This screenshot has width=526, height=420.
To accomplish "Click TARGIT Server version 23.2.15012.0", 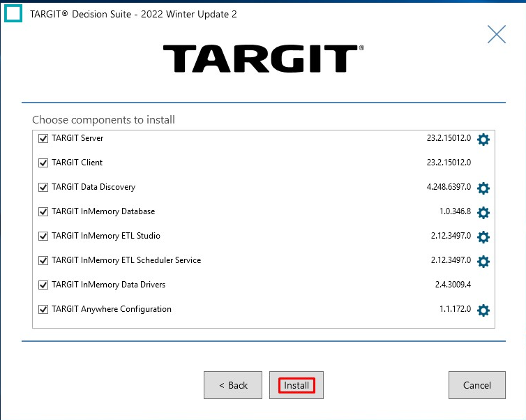I will [x=449, y=138].
